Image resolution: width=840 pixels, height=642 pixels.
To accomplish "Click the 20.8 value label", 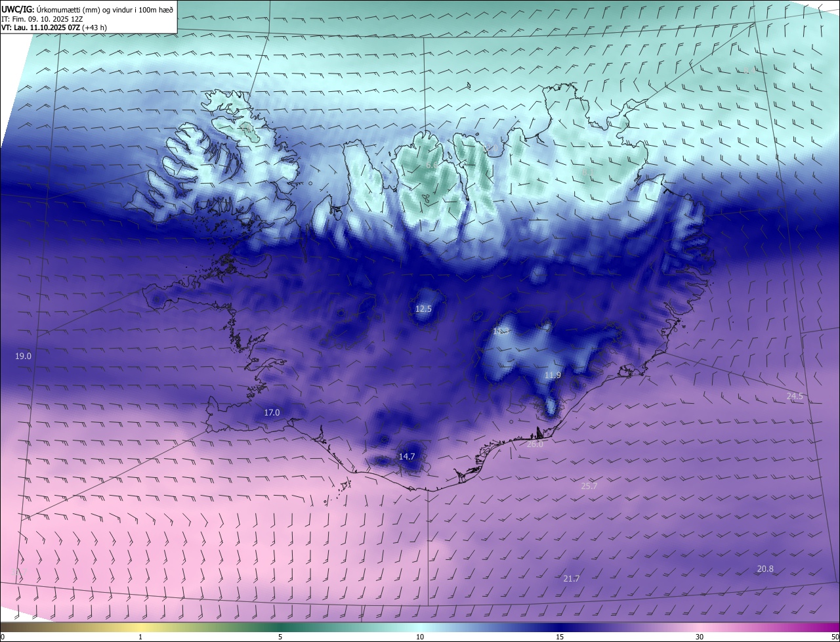I will point(765,569).
